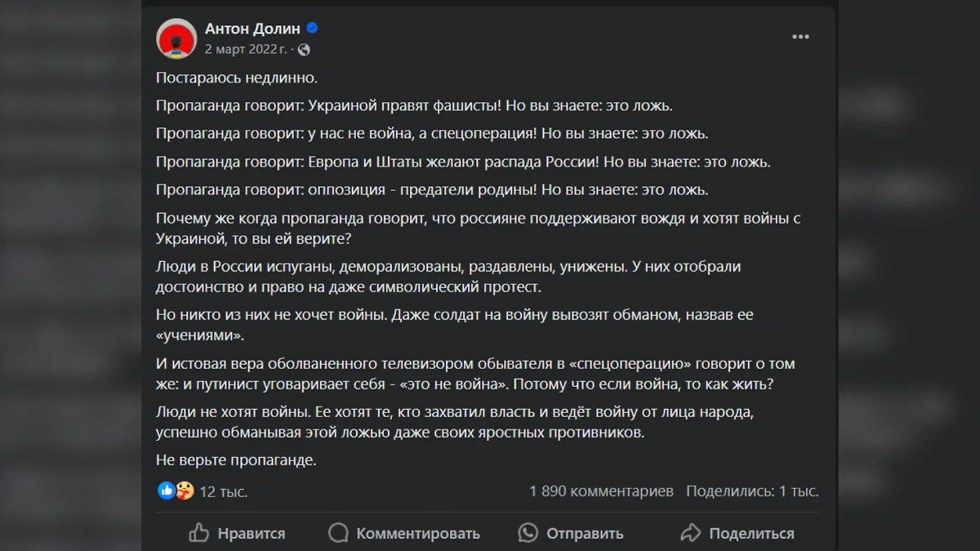Screen dimensions: 980x551
Task: Open the three-dot post options menu
Action: point(800,36)
